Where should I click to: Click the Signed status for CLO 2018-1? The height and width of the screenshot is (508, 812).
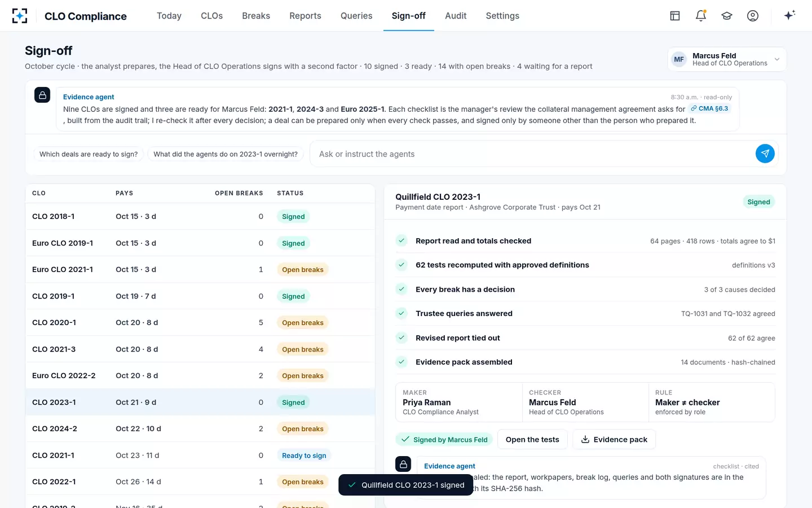point(293,217)
